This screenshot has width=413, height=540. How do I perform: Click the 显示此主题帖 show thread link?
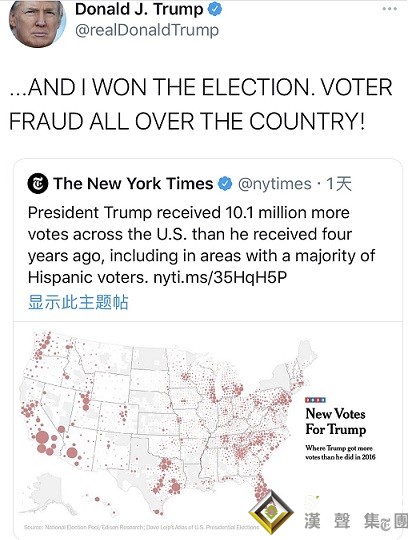(x=78, y=302)
